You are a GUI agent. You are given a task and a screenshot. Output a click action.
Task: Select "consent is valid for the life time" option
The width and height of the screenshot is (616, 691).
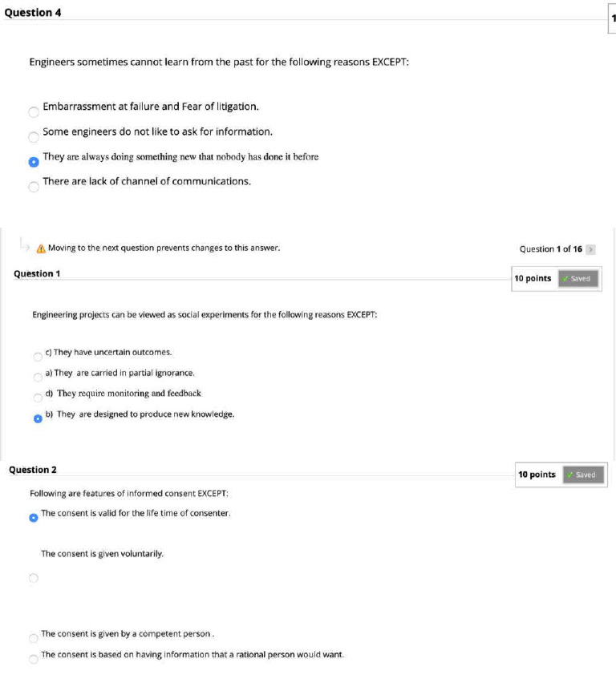(x=33, y=517)
